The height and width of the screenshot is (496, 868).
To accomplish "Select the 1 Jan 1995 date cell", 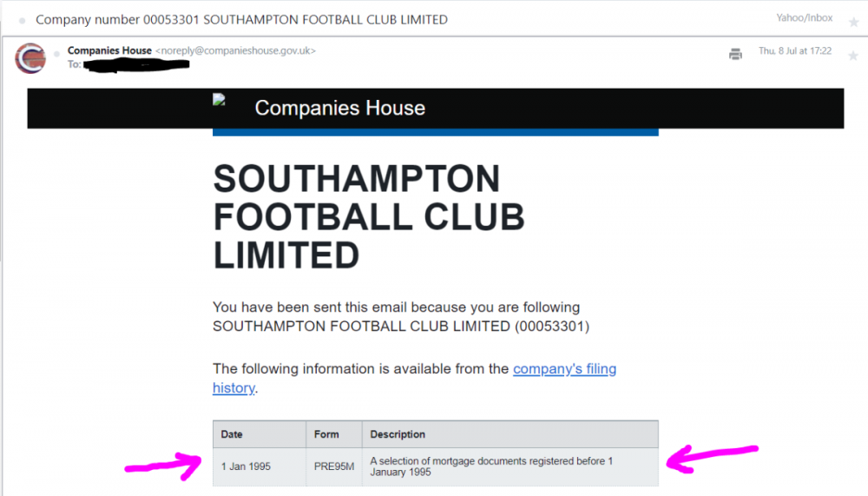I will point(246,466).
